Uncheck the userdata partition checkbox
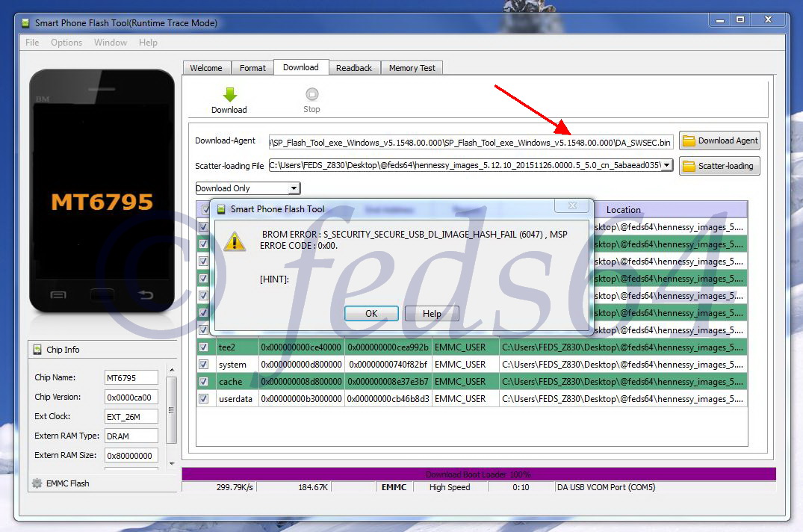The height and width of the screenshot is (532, 803). pos(204,398)
